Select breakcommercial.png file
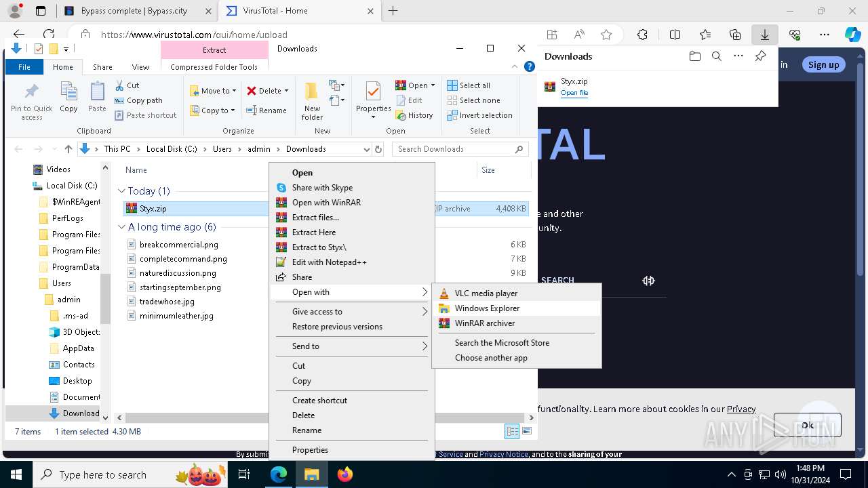Image resolution: width=868 pixels, height=488 pixels. (x=178, y=245)
